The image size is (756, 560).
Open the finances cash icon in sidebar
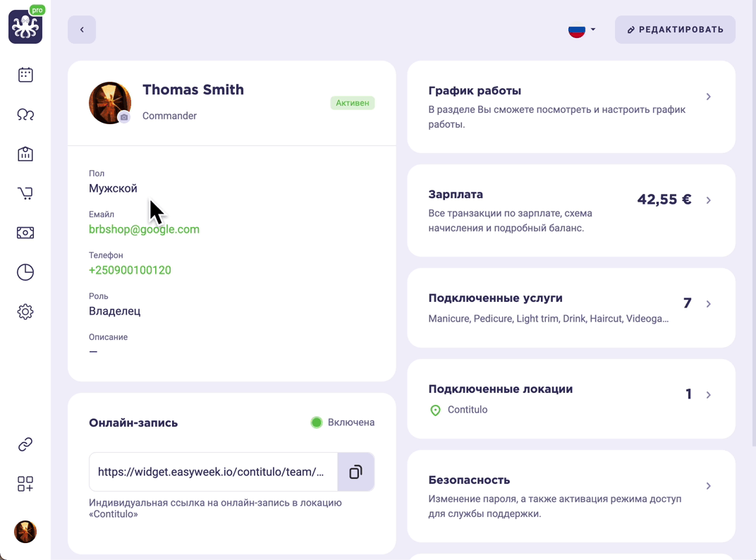point(25,233)
